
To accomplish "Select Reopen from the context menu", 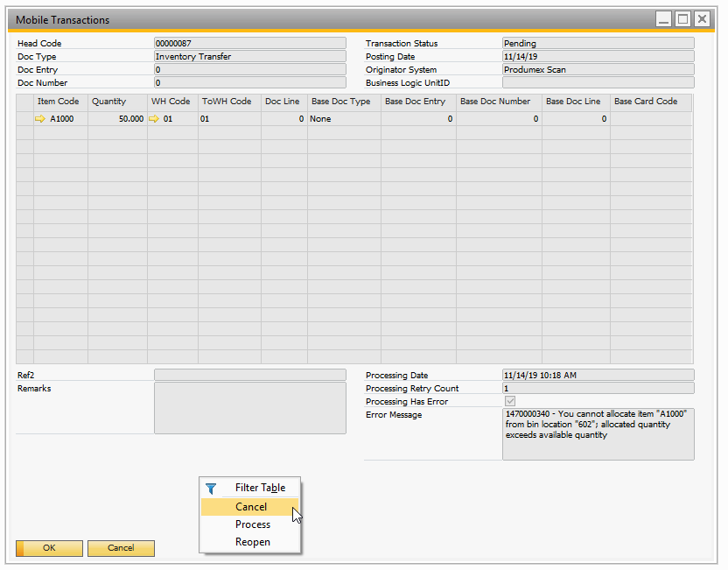I will 252,542.
